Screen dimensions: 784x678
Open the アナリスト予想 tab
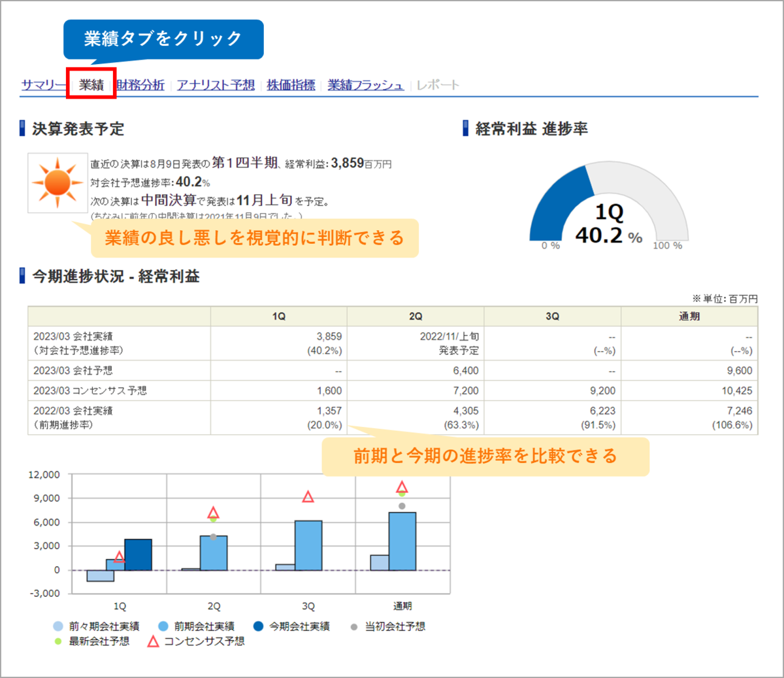pos(215,84)
